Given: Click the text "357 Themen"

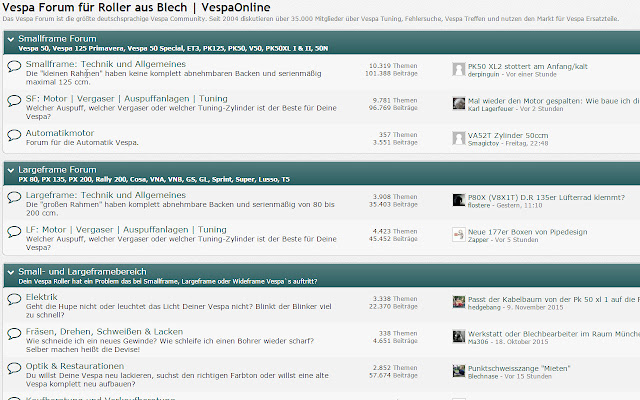Looking at the screenshot, I should pos(398,135).
